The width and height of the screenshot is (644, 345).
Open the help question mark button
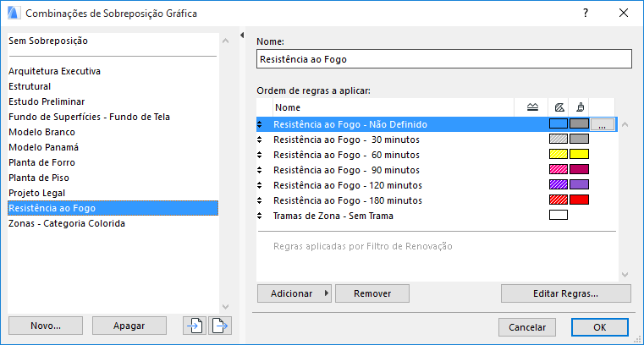[x=586, y=14]
